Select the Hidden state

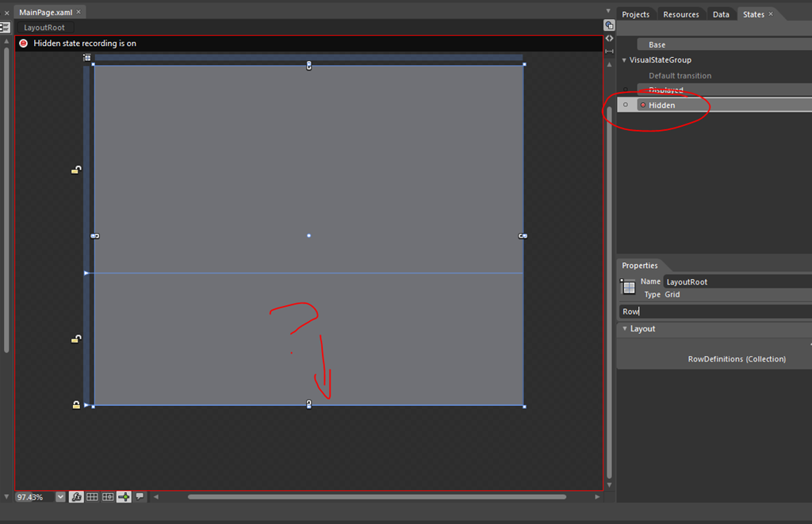tap(725, 105)
